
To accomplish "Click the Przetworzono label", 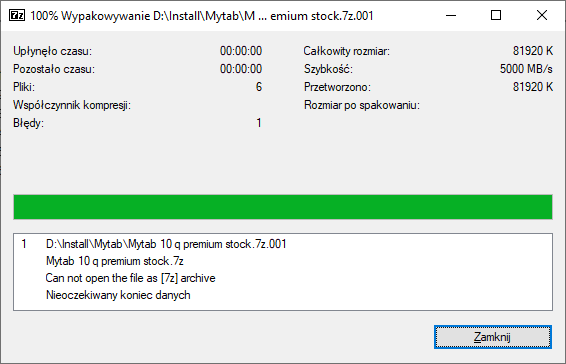I will tap(337, 87).
